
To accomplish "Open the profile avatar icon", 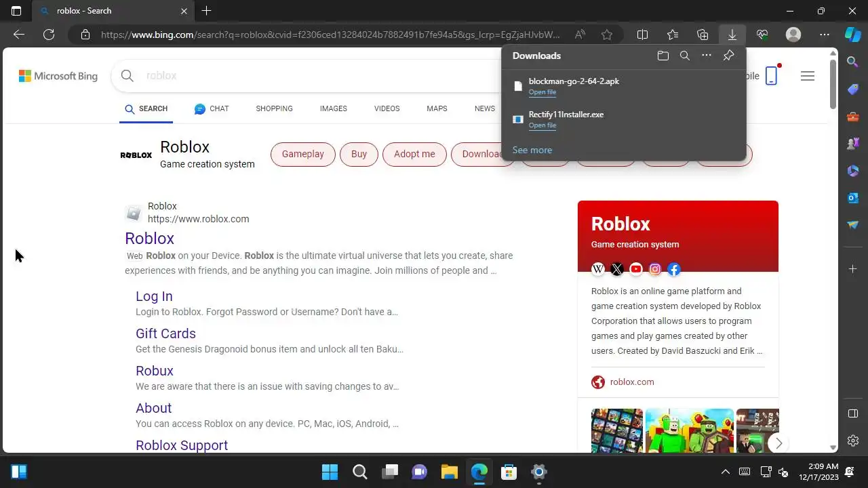I will tap(793, 35).
